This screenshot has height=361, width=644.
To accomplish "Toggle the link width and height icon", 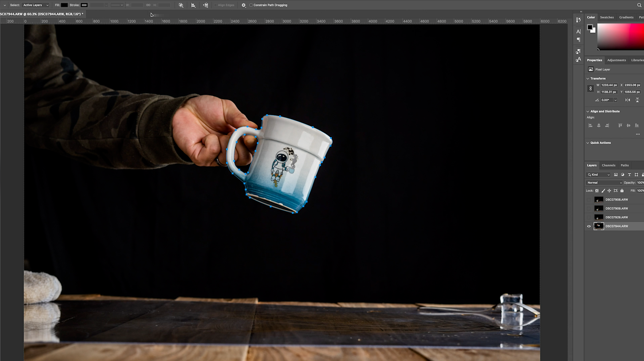I will [591, 89].
